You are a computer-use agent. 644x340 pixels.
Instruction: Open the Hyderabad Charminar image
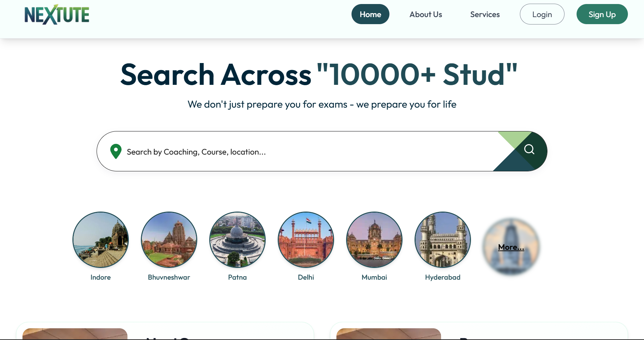point(443,240)
